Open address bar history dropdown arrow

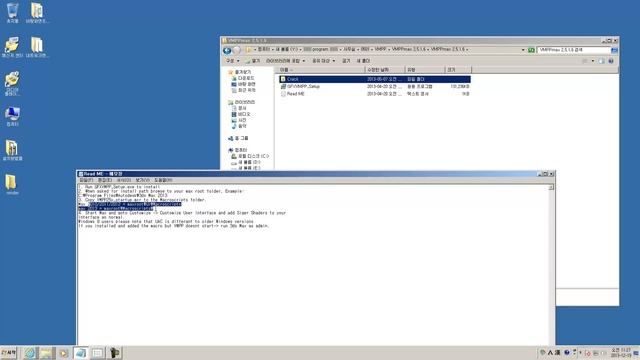(523, 50)
